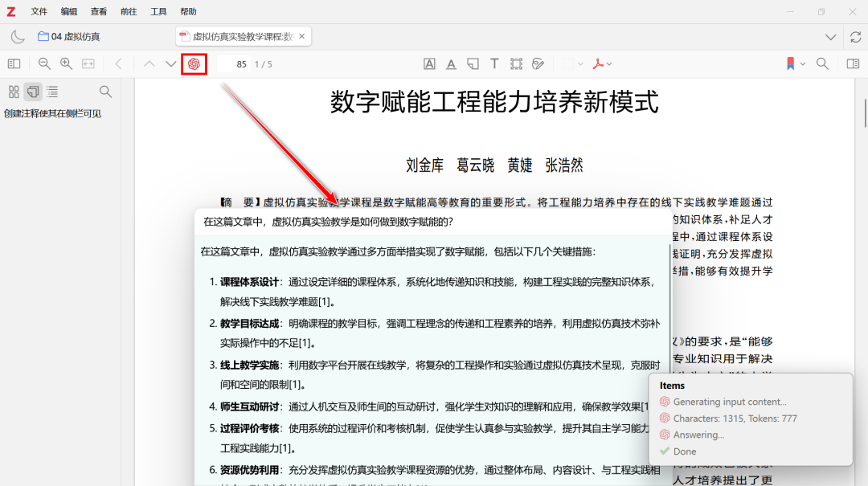Select the highlight text annotation tool

[429, 64]
